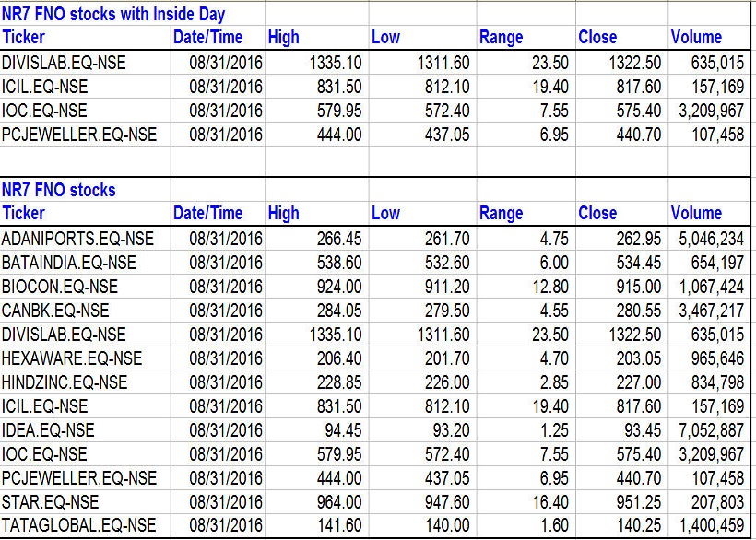The height and width of the screenshot is (540, 756).
Task: Click HINDZINC.EQ-NSE ticker cell
Action: pyautogui.click(x=67, y=382)
